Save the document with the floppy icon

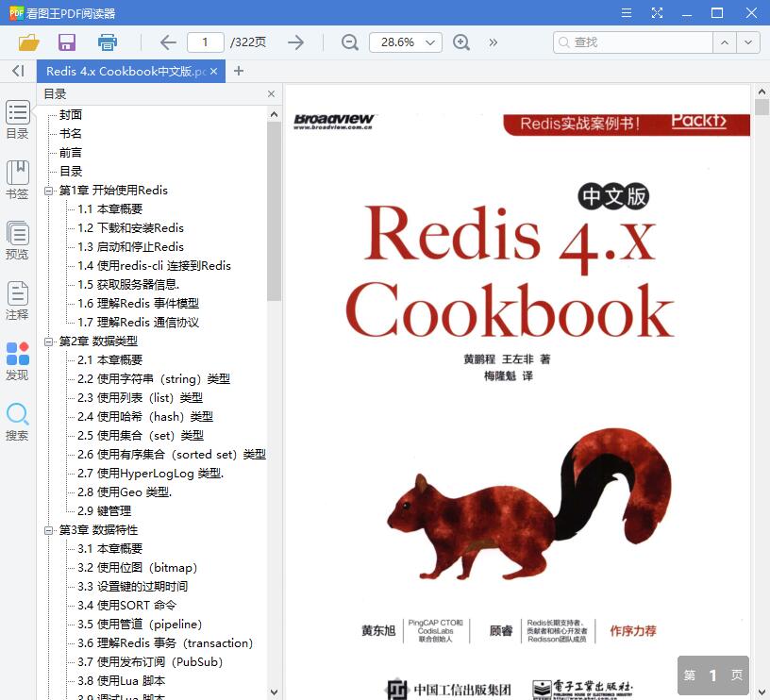(67, 42)
